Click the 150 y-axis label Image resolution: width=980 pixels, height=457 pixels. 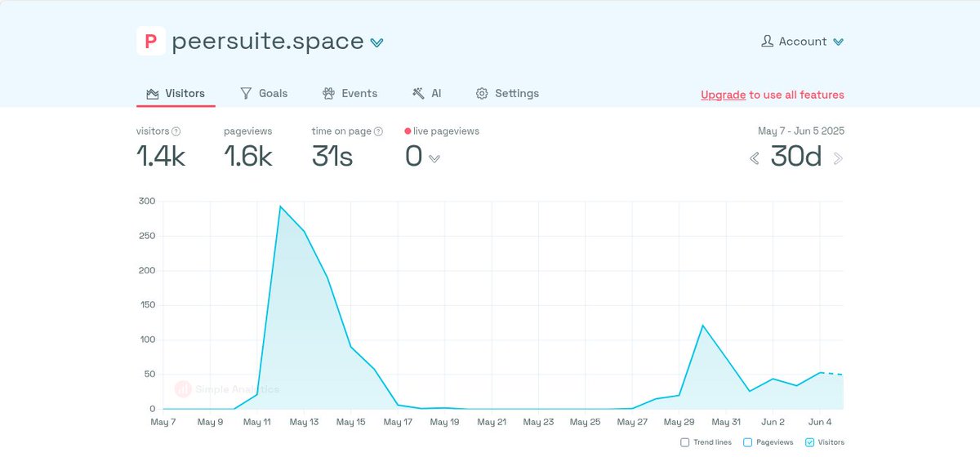click(x=147, y=305)
